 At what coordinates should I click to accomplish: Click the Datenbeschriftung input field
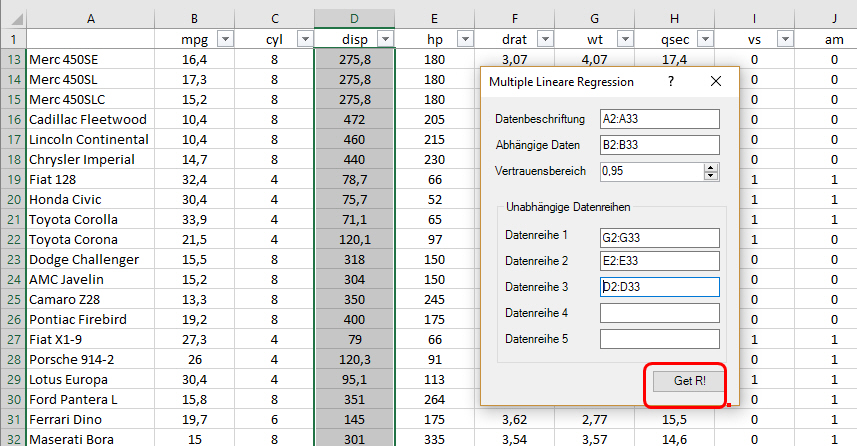pyautogui.click(x=659, y=119)
